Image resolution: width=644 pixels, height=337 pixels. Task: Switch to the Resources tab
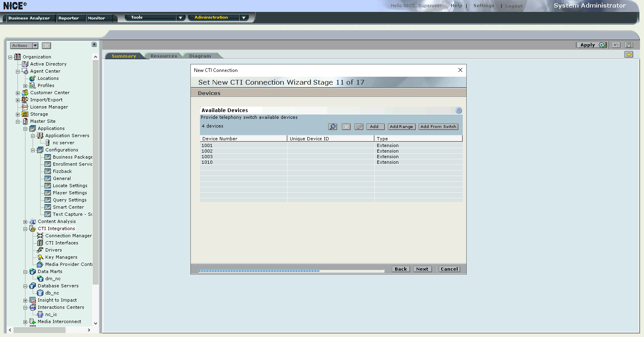point(163,56)
